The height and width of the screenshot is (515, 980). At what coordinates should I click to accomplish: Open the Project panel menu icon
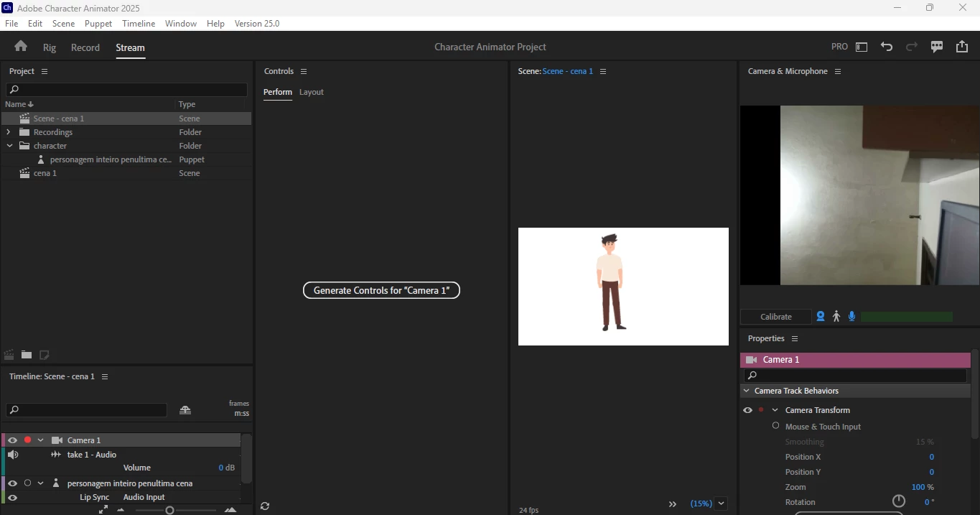coord(45,71)
